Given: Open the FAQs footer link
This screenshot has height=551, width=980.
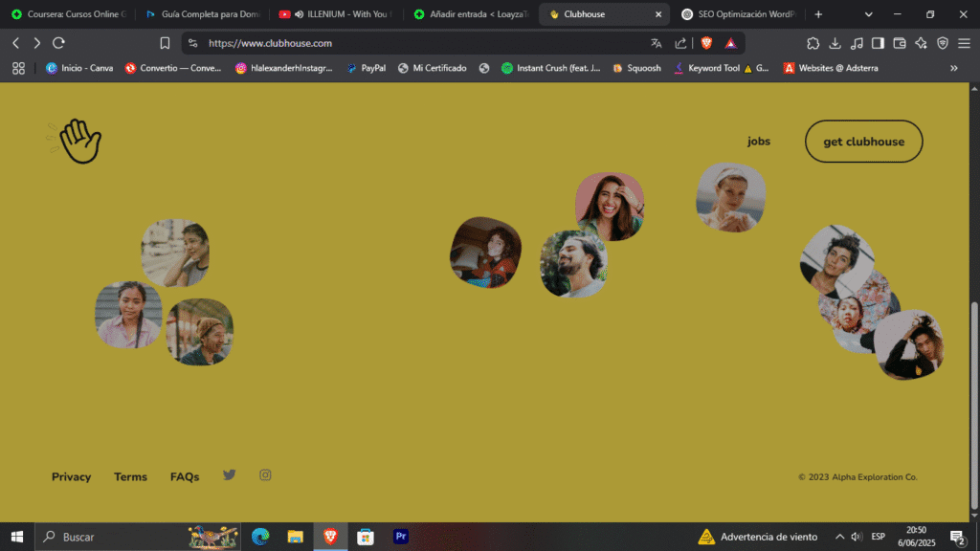Looking at the screenshot, I should [185, 476].
